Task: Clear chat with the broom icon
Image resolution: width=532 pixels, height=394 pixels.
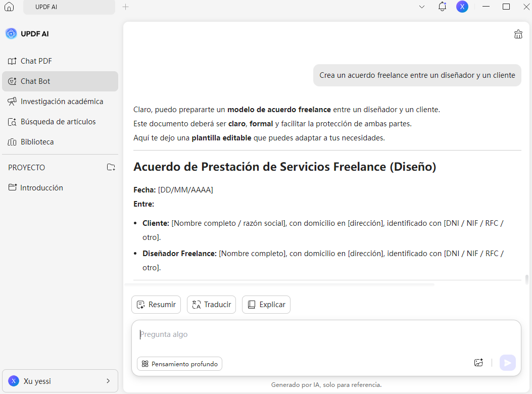Action: (518, 34)
